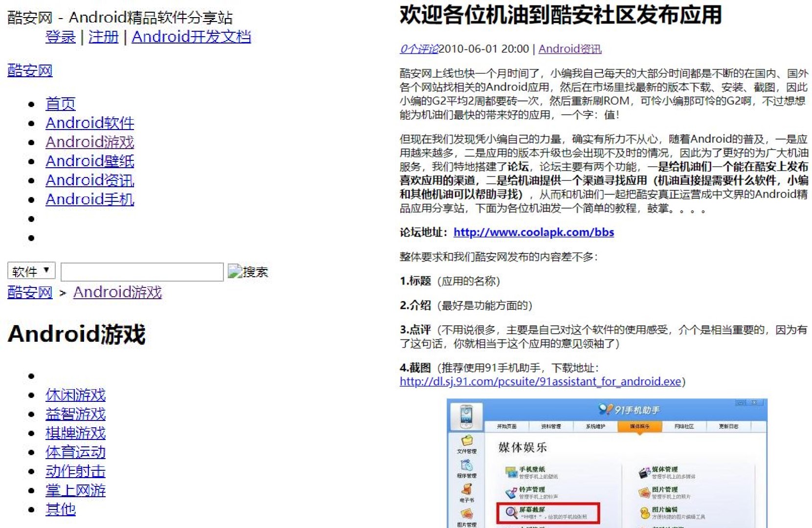Open the 益智游戏 category

point(76,414)
